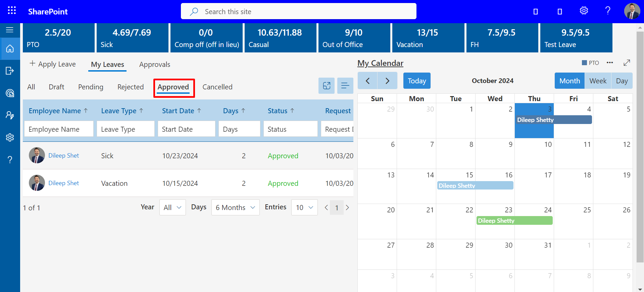Open Dileep Shet link in the Sick row
Image resolution: width=644 pixels, height=292 pixels.
click(64, 156)
